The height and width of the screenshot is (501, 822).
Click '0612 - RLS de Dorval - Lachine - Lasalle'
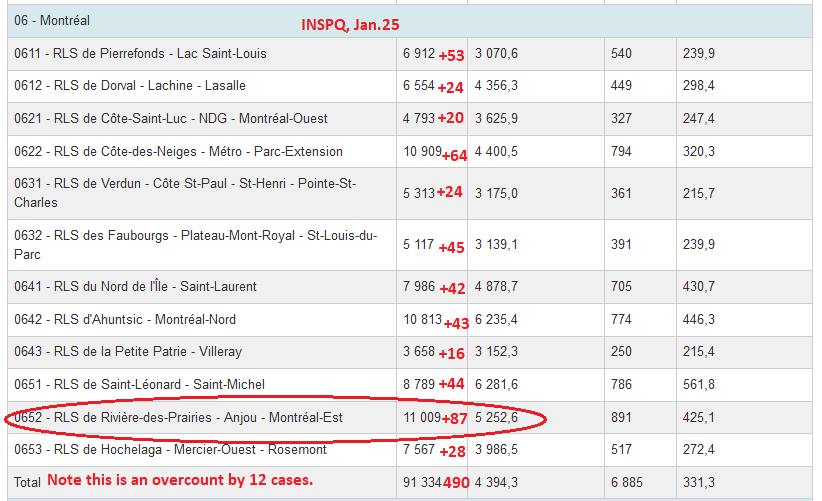tap(129, 85)
